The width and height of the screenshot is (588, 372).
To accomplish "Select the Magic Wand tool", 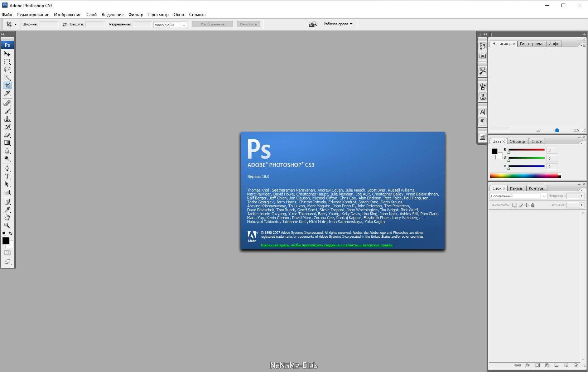I will [x=7, y=77].
